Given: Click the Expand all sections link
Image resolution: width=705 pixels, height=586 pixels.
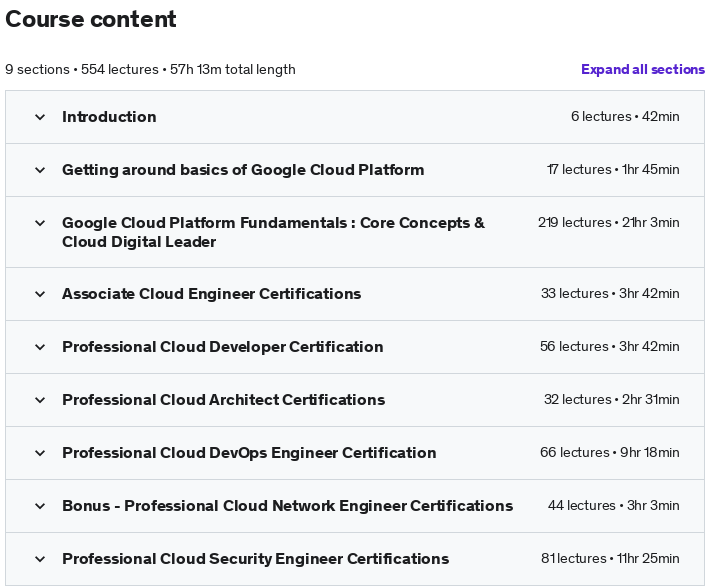Looking at the screenshot, I should (643, 69).
